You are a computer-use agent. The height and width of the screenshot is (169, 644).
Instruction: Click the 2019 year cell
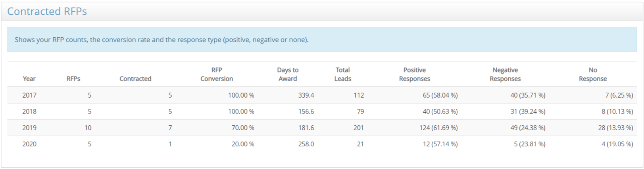29,128
